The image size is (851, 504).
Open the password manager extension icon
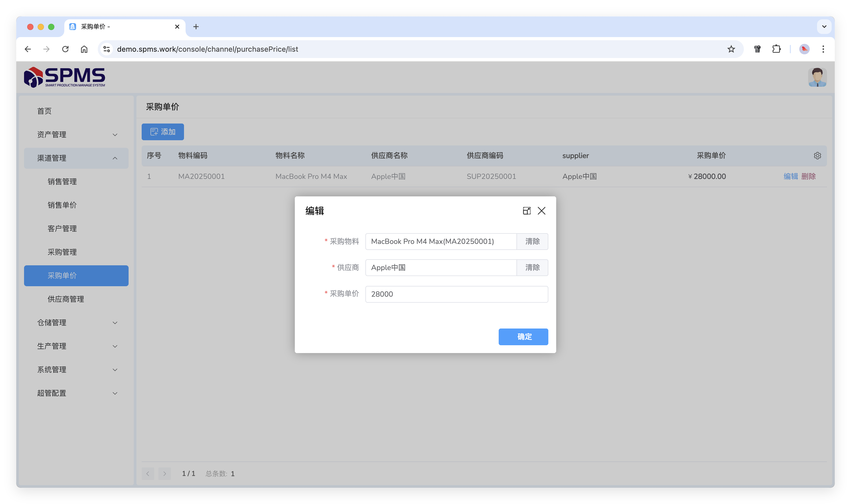(x=757, y=49)
